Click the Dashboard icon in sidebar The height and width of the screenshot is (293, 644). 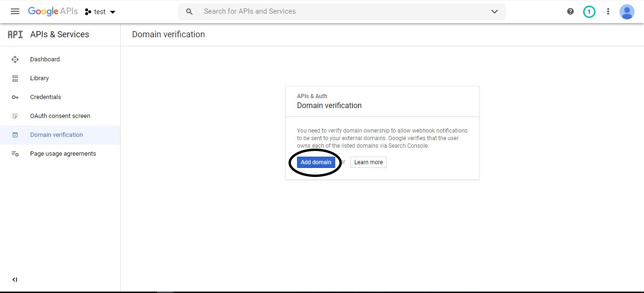point(15,59)
